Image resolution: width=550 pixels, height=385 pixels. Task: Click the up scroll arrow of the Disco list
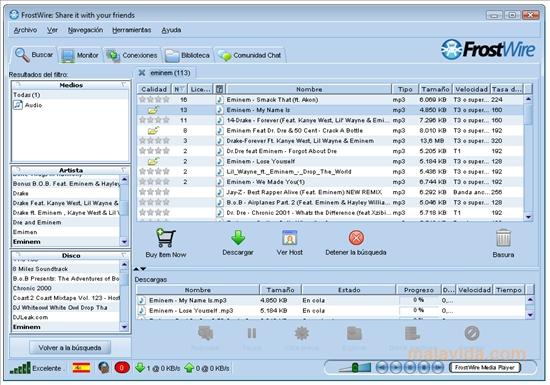[x=124, y=264]
